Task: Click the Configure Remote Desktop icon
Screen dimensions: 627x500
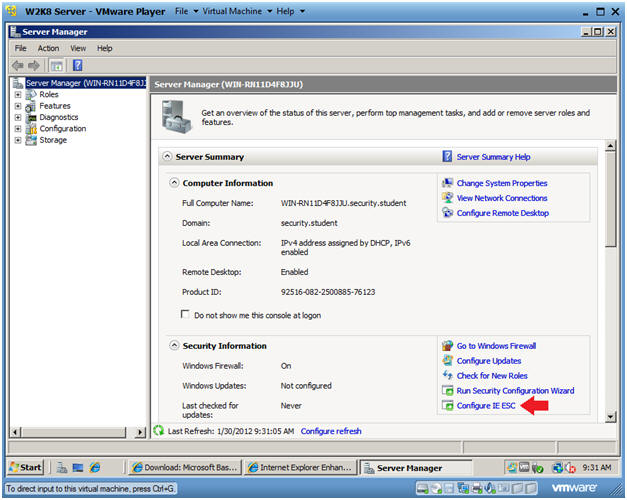Action: [x=447, y=212]
